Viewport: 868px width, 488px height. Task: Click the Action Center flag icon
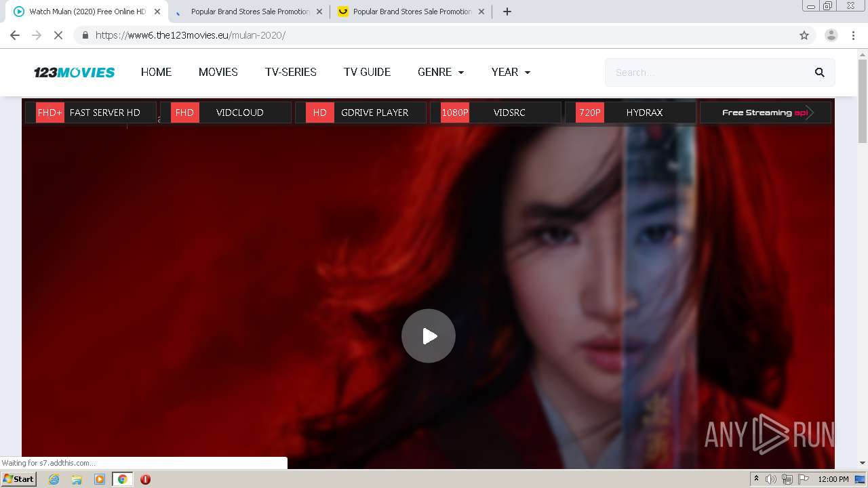pyautogui.click(x=804, y=479)
